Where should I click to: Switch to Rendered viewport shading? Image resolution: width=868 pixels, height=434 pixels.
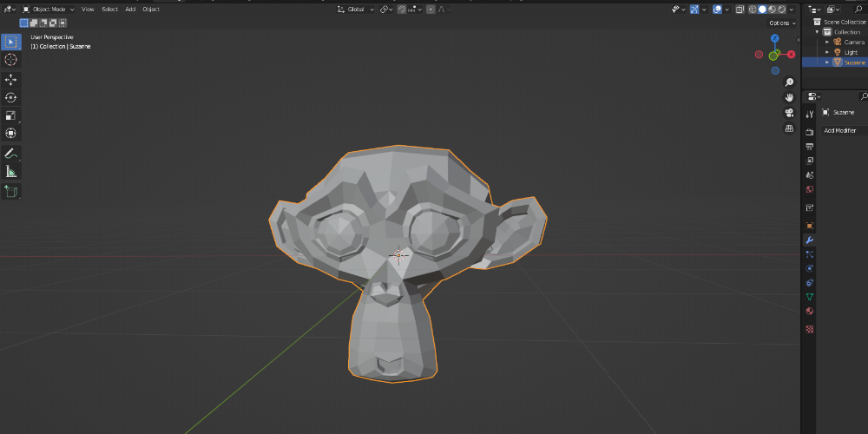[781, 10]
